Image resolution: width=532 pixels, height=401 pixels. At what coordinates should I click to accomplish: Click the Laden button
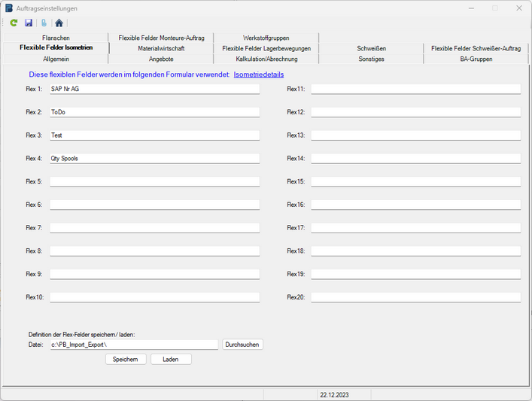tap(171, 360)
